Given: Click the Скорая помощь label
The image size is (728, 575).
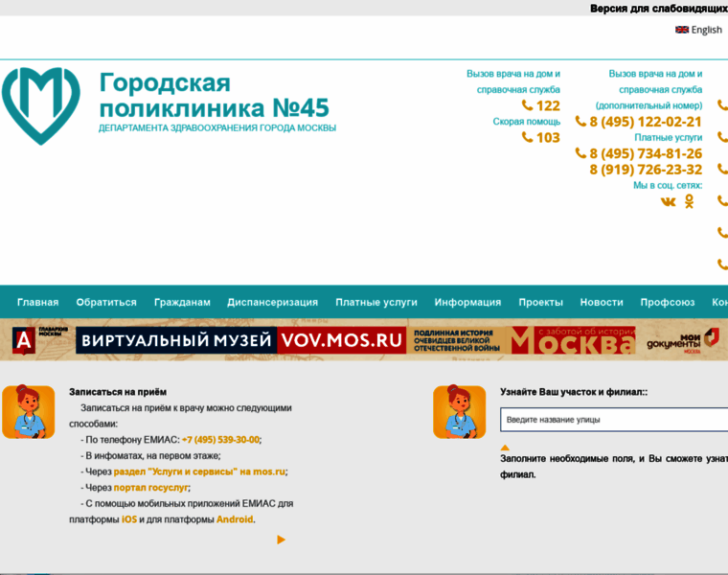Looking at the screenshot, I should 527,121.
